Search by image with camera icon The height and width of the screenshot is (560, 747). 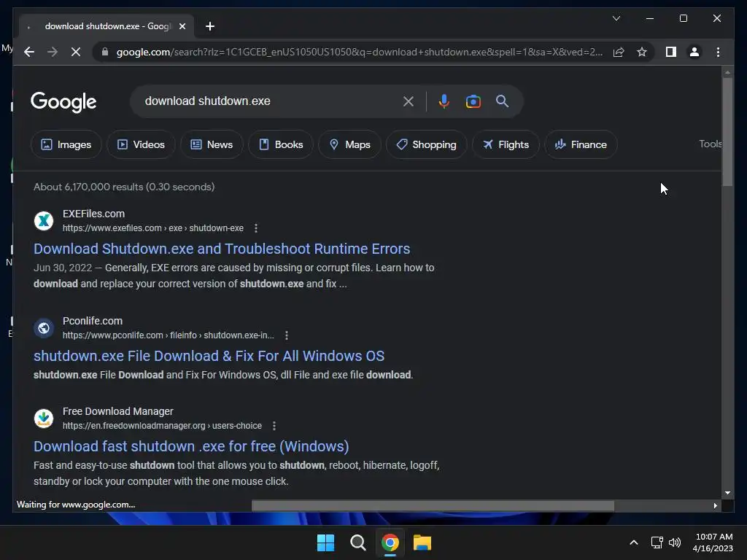473,101
